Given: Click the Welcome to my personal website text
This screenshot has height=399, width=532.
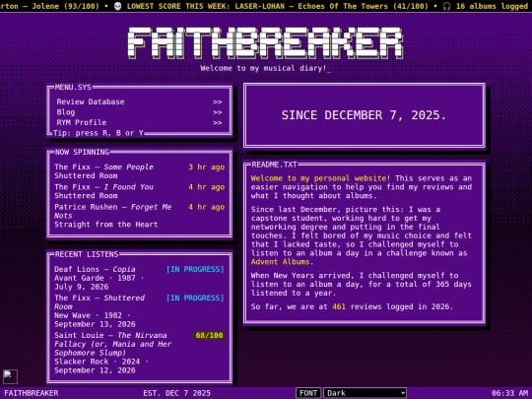Looking at the screenshot, I should (320, 178).
